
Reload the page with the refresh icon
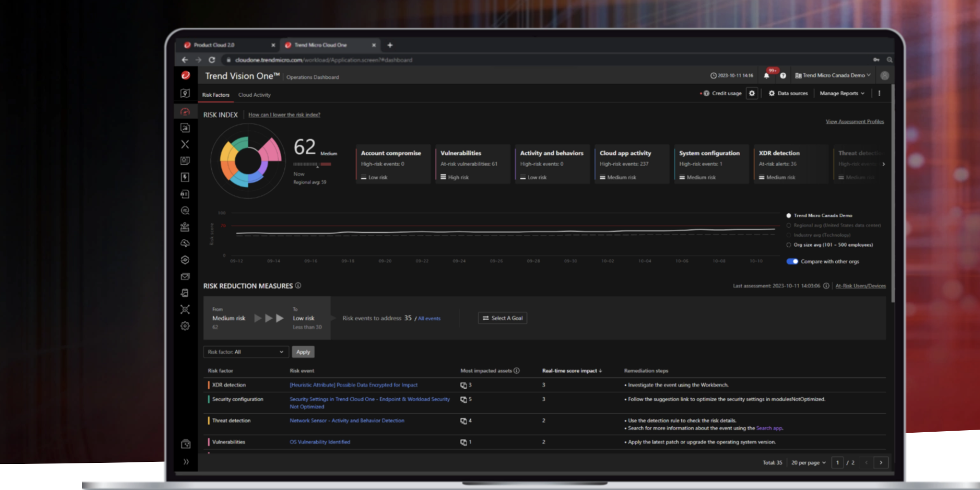click(212, 60)
